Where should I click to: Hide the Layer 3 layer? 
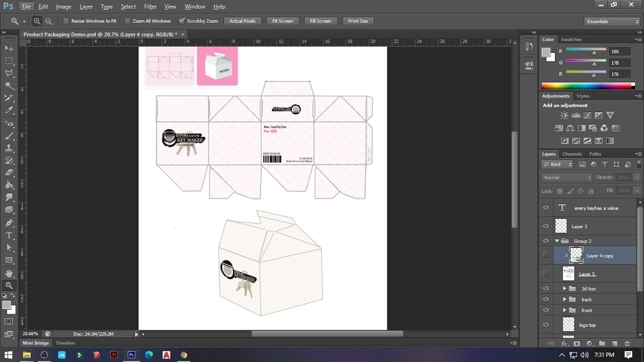click(546, 226)
